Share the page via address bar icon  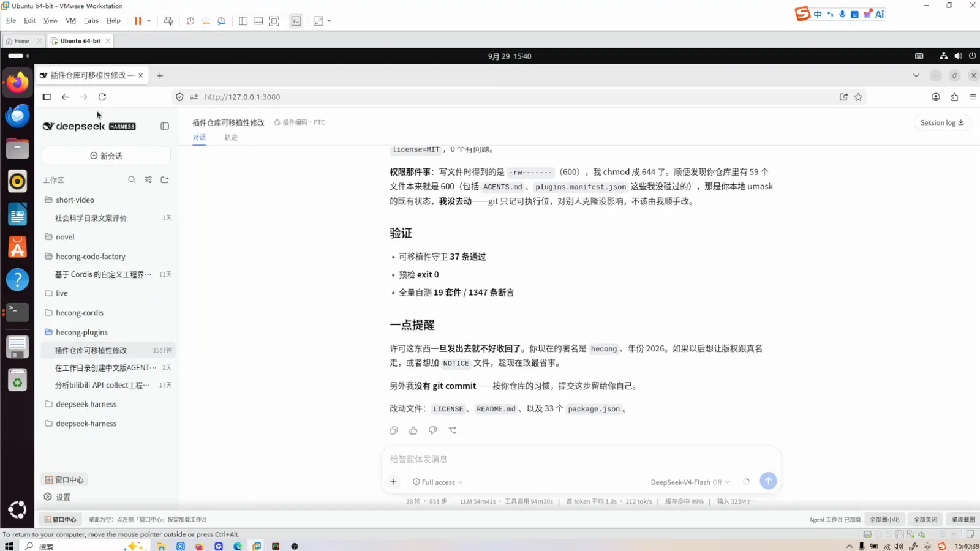[x=843, y=97]
